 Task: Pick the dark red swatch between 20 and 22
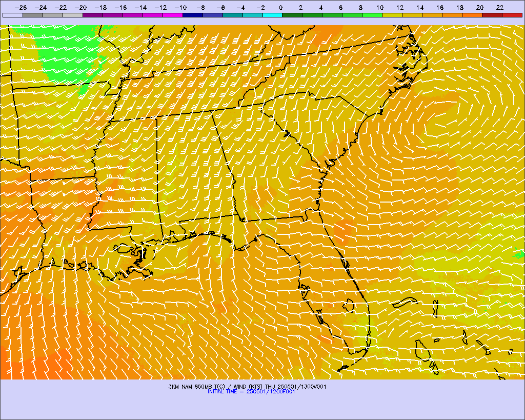492,15
